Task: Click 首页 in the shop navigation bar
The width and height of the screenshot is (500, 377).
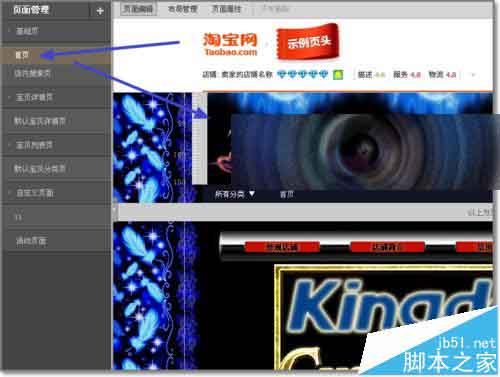Action: [287, 194]
